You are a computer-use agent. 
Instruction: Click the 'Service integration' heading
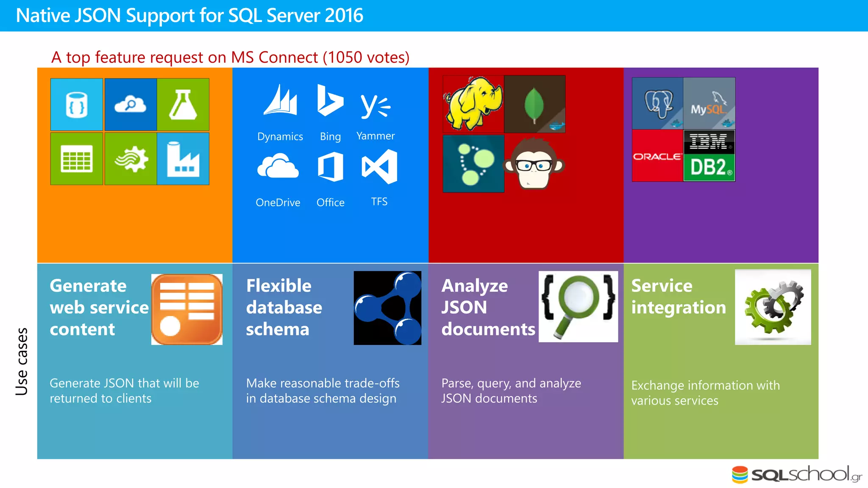(x=679, y=297)
